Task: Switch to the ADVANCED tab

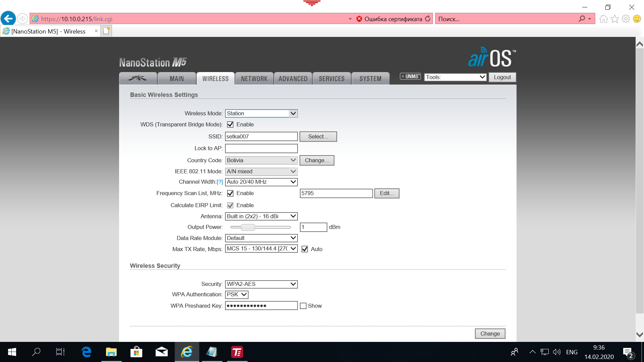Action: click(293, 78)
